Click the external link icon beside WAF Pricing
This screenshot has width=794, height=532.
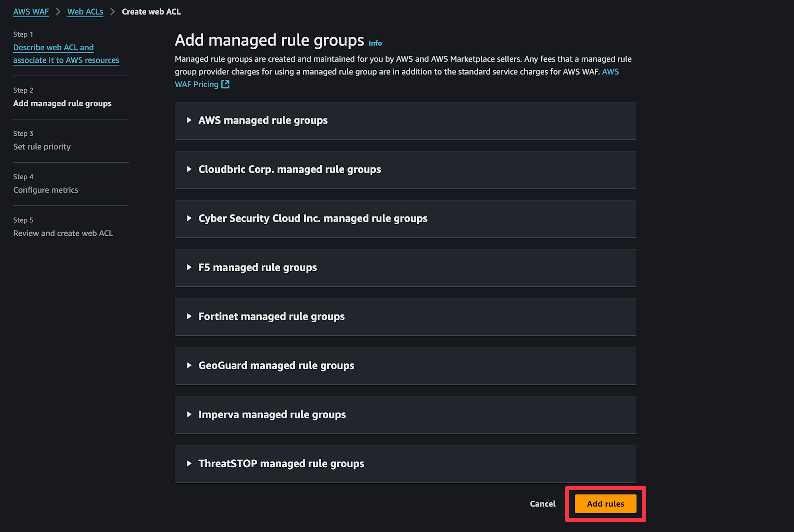point(225,84)
